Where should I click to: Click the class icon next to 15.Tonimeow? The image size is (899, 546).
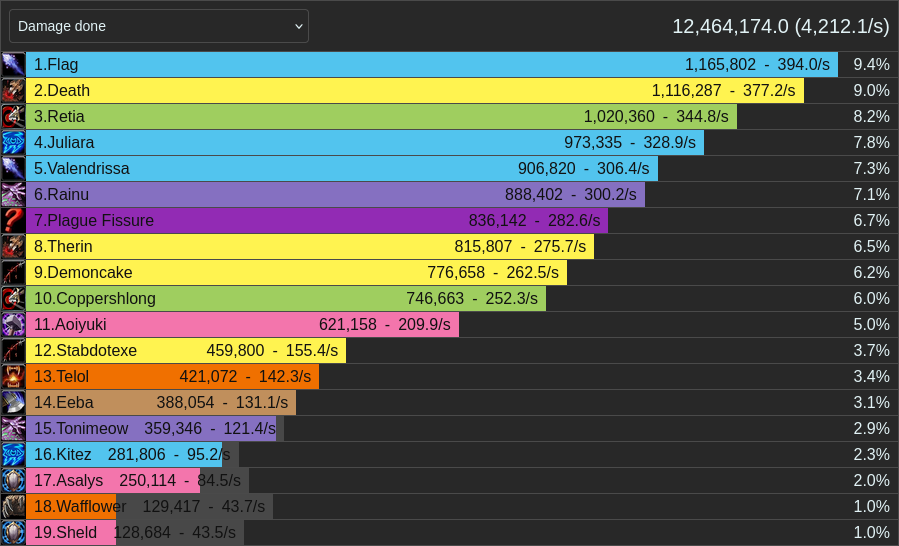[x=13, y=428]
